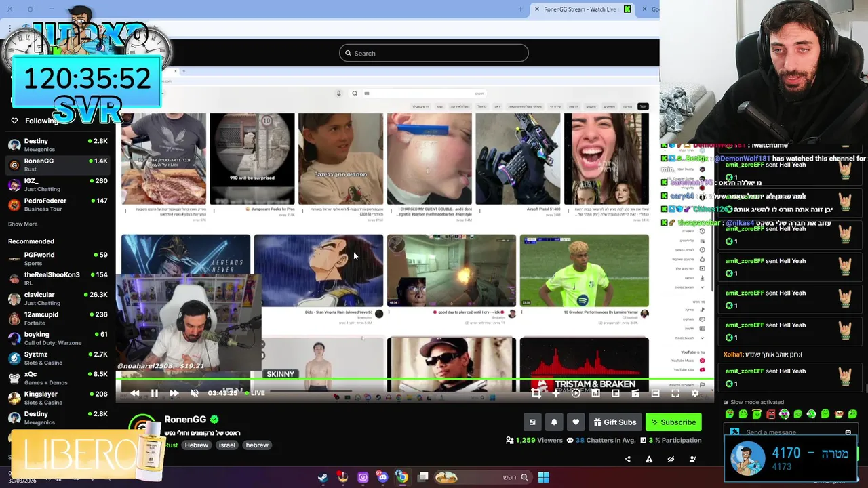Click the RonenGG channel name
Image resolution: width=868 pixels, height=488 pixels.
[x=185, y=420]
